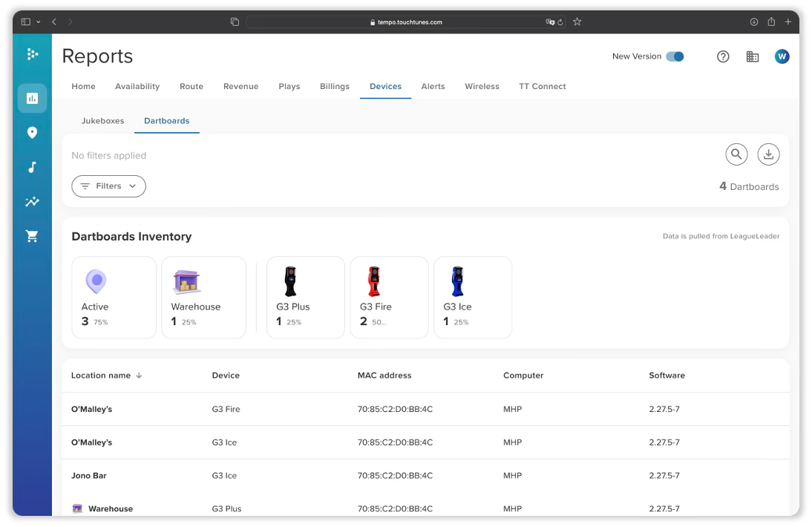Open Safari sidebar chevron dropdown

pyautogui.click(x=39, y=22)
